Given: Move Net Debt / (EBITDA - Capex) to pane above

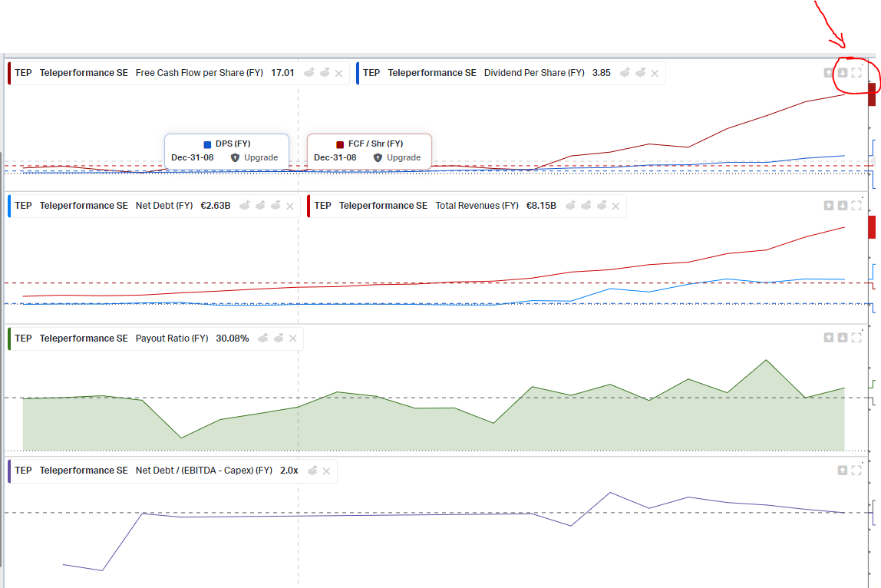Looking at the screenshot, I should pyautogui.click(x=312, y=471).
